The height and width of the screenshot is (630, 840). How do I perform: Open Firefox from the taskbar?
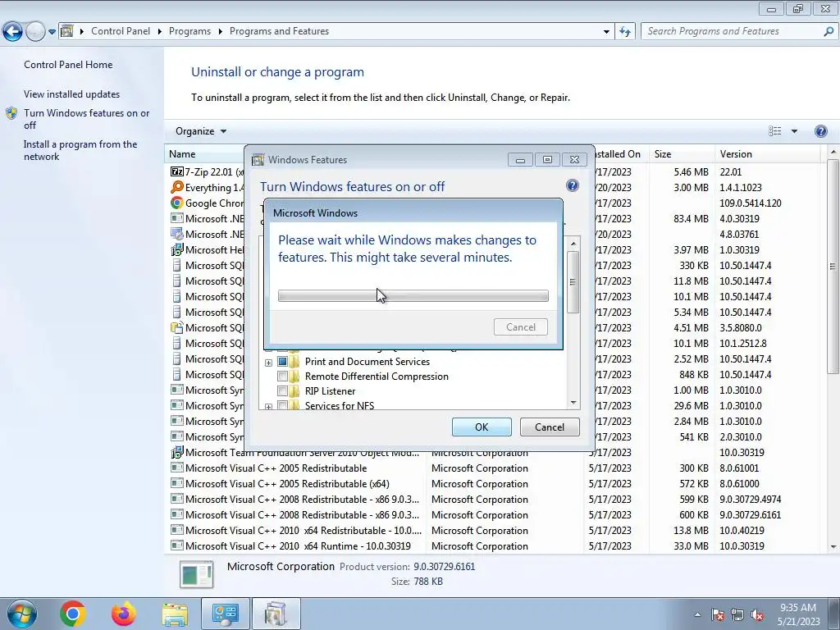point(124,614)
